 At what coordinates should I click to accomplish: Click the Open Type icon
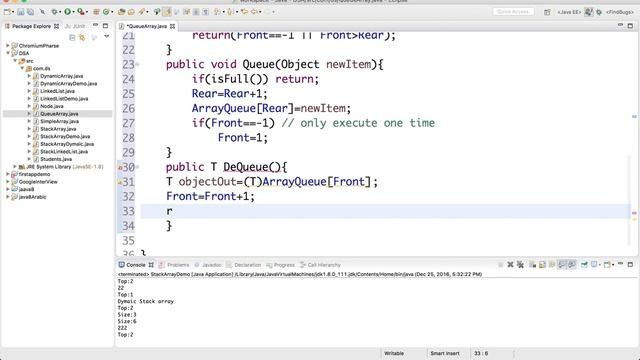[x=122, y=12]
